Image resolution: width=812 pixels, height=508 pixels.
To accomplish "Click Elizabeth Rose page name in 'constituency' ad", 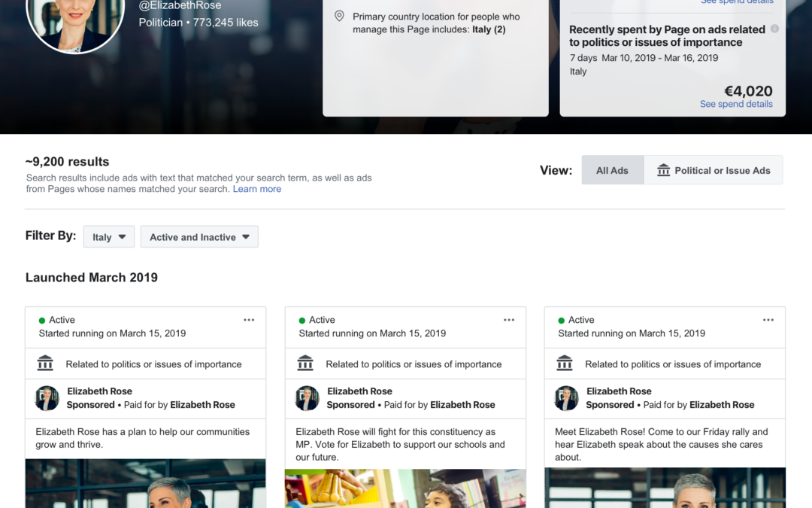I will (x=359, y=391).
